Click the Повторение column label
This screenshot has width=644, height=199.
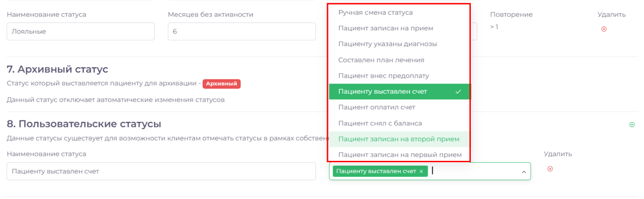(511, 14)
